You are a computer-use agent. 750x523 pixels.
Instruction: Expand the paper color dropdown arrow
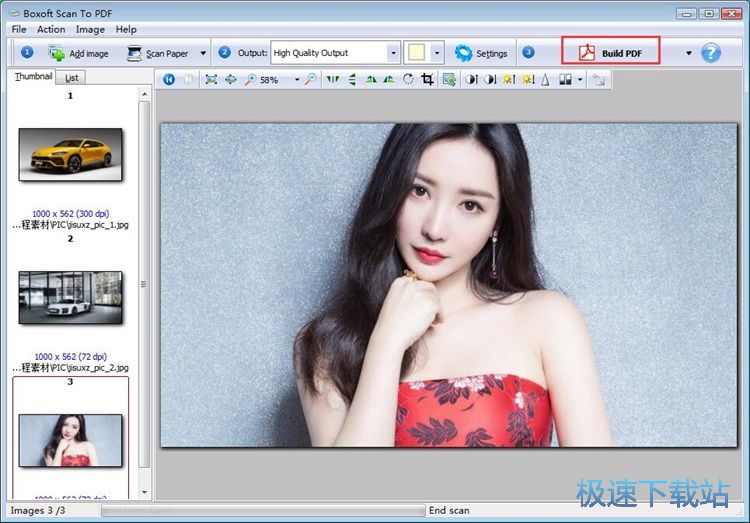point(437,53)
